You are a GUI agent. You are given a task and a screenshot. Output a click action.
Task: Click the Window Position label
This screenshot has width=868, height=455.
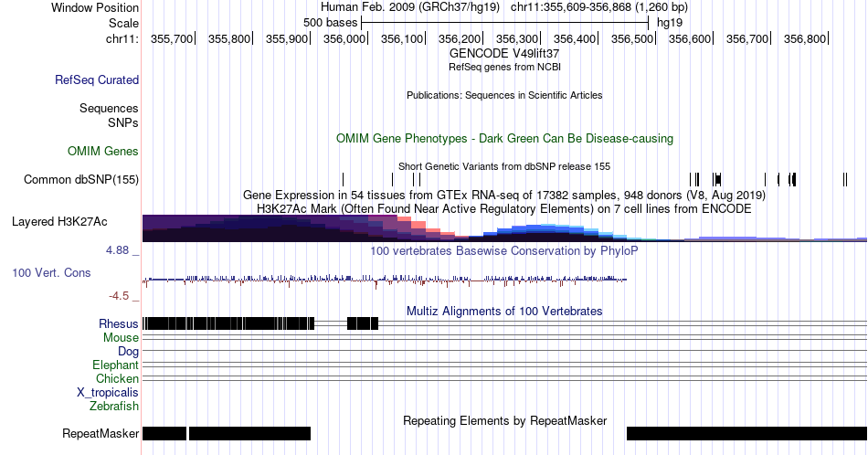pyautogui.click(x=95, y=7)
